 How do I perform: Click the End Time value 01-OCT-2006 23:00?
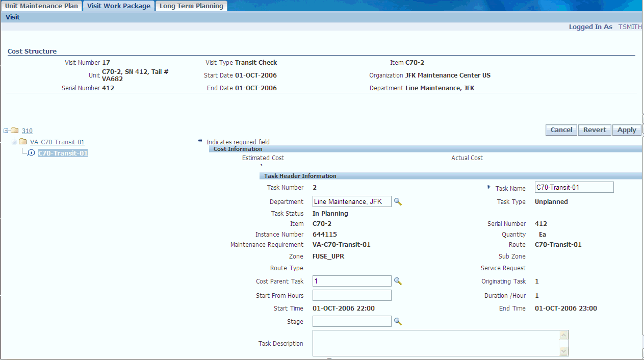[566, 308]
